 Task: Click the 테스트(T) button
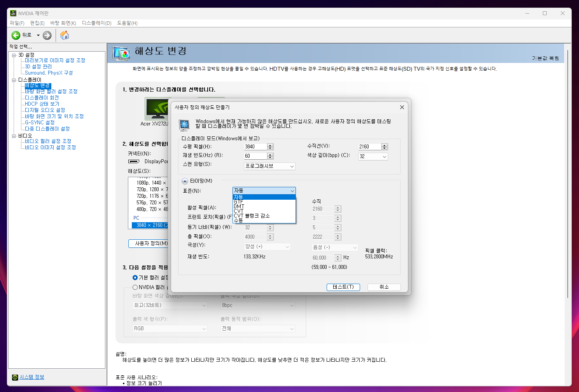point(343,287)
